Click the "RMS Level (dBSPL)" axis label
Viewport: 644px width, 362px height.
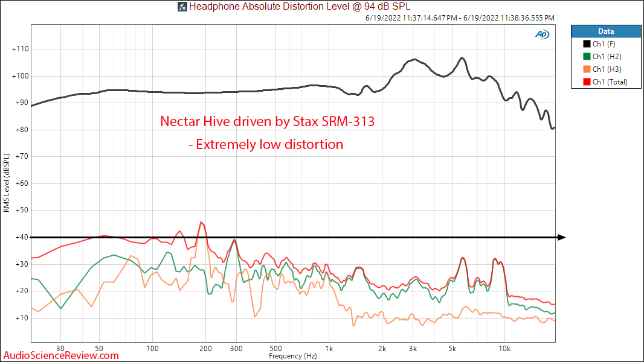[x=6, y=183]
